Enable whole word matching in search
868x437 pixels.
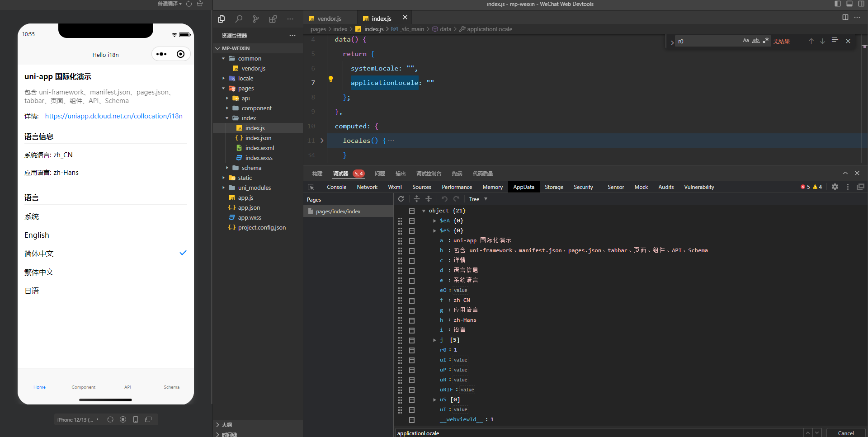(x=755, y=40)
